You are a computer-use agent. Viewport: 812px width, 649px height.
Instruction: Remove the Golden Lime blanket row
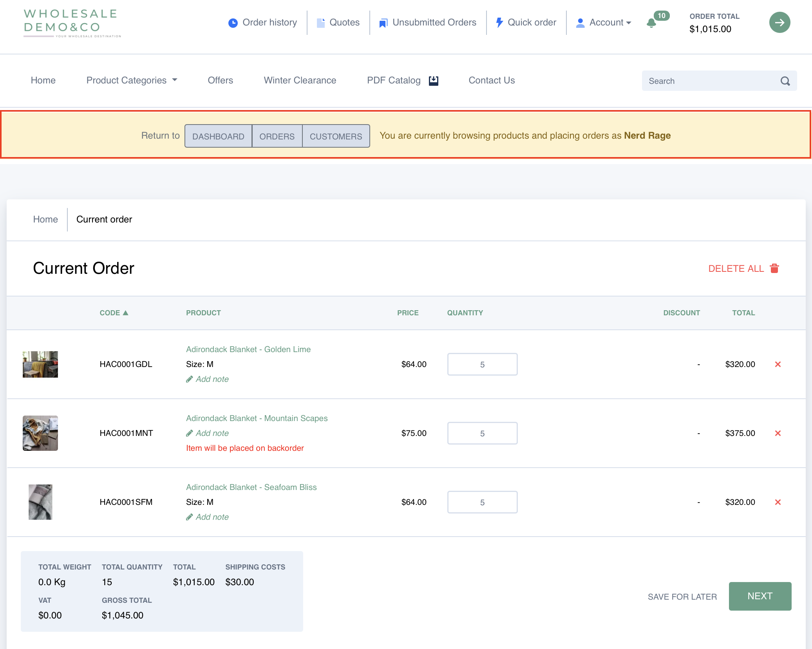click(x=778, y=364)
